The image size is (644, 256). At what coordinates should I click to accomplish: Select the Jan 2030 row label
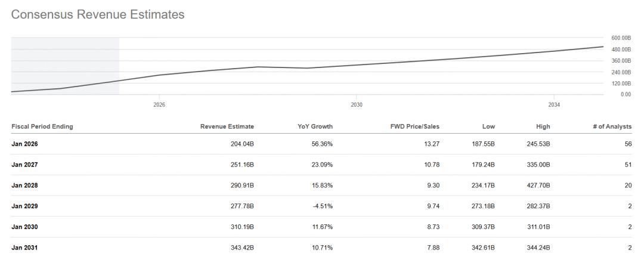tap(23, 227)
